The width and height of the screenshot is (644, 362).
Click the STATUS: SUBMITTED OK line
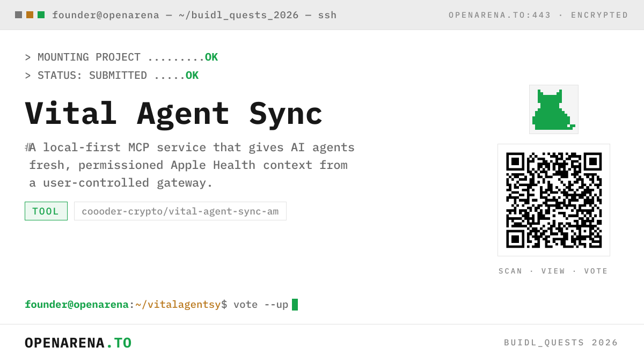click(112, 76)
